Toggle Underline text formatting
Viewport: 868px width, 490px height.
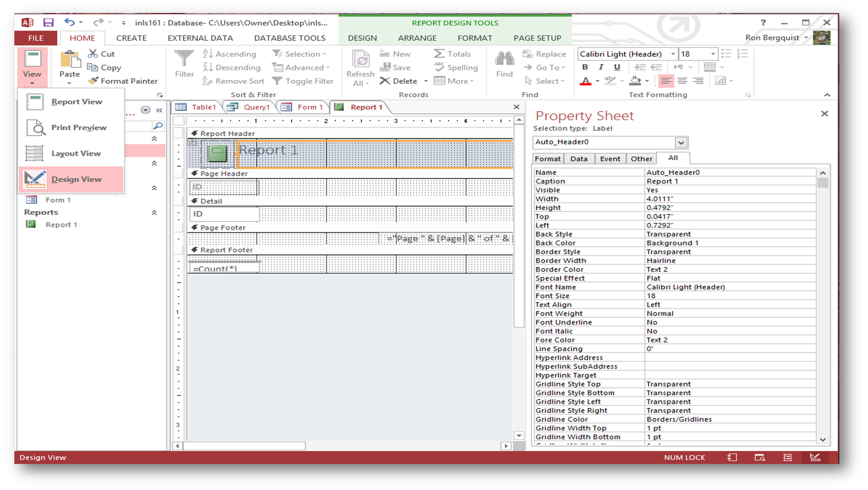[617, 67]
